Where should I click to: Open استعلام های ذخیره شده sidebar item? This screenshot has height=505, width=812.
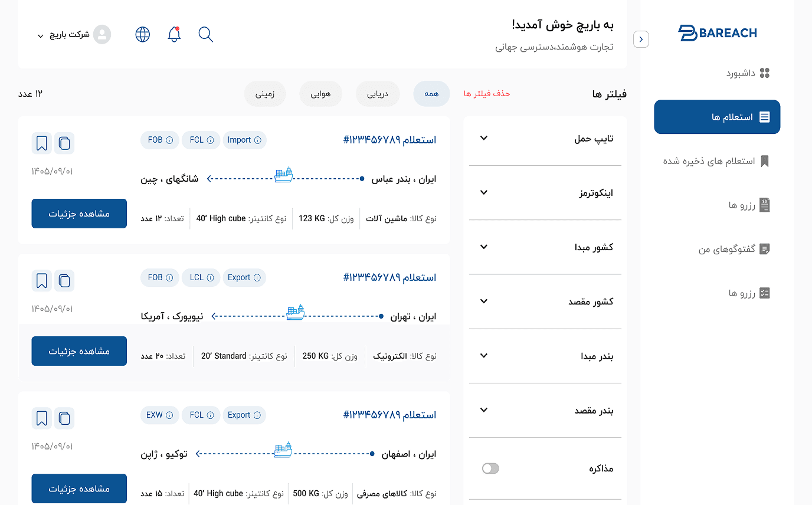pos(716,161)
